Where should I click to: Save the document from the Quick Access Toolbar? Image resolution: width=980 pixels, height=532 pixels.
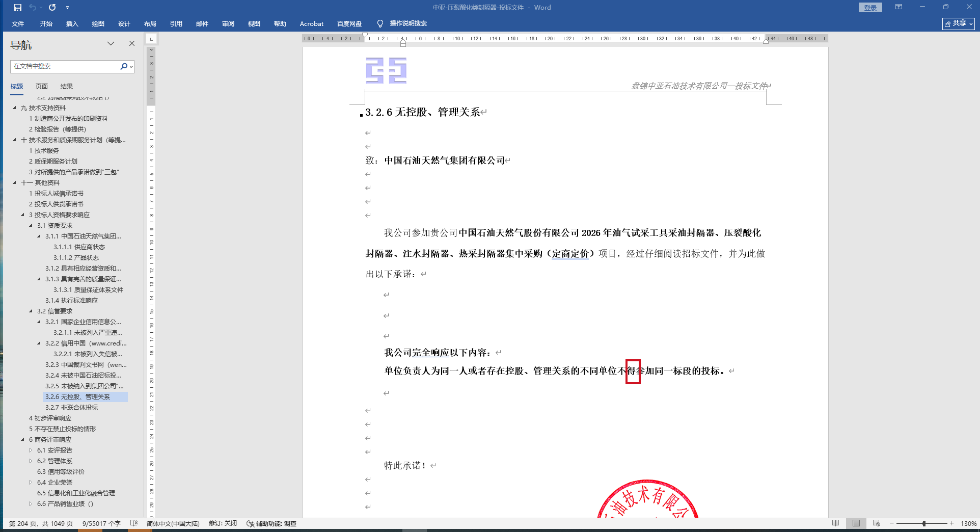pos(18,8)
